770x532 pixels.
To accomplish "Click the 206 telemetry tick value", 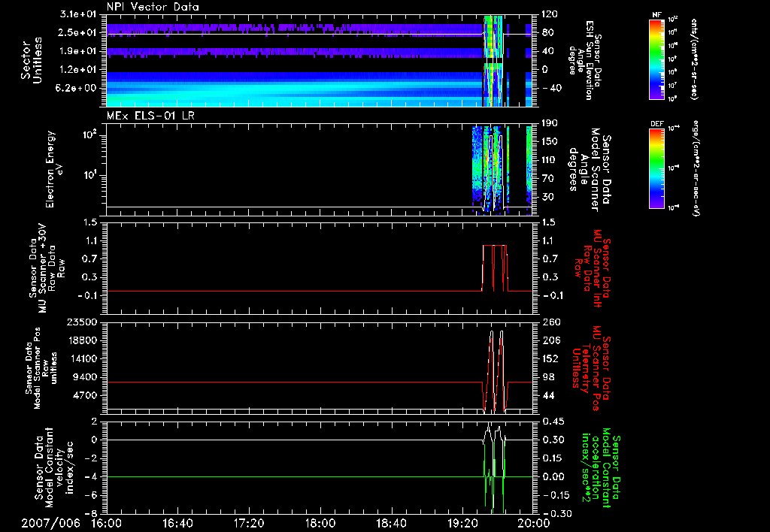I will click(550, 340).
